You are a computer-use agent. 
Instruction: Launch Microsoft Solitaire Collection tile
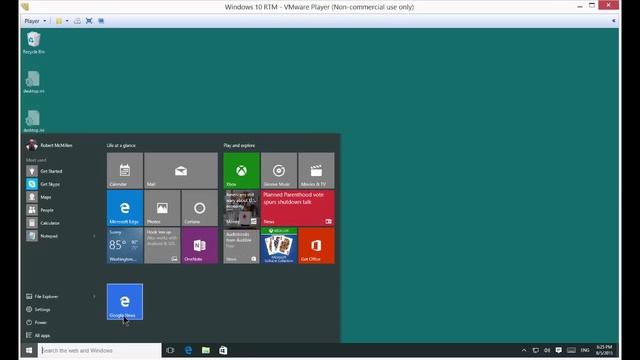(279, 246)
